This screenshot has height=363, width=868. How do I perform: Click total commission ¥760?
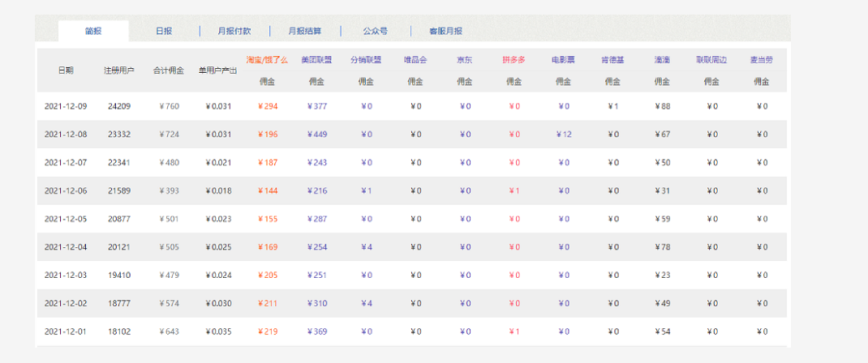[169, 106]
